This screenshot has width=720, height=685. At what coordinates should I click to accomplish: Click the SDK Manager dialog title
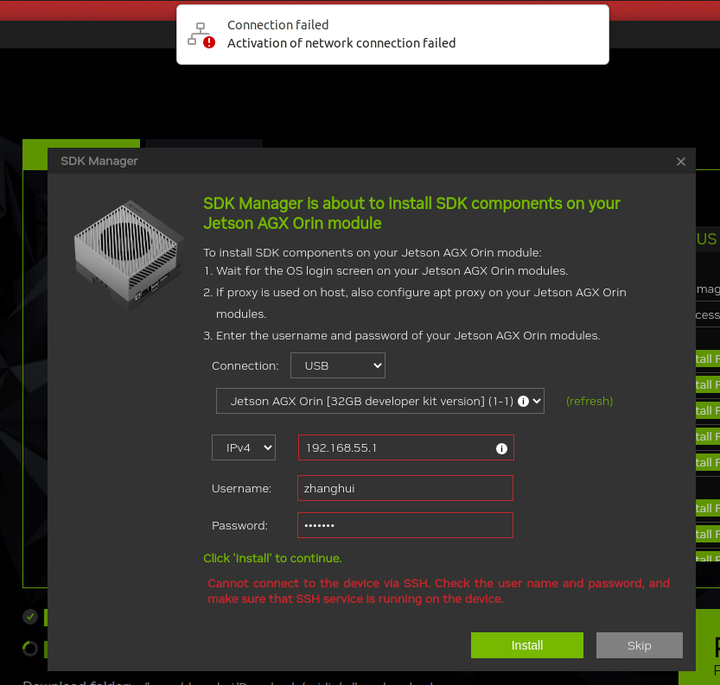tap(99, 161)
